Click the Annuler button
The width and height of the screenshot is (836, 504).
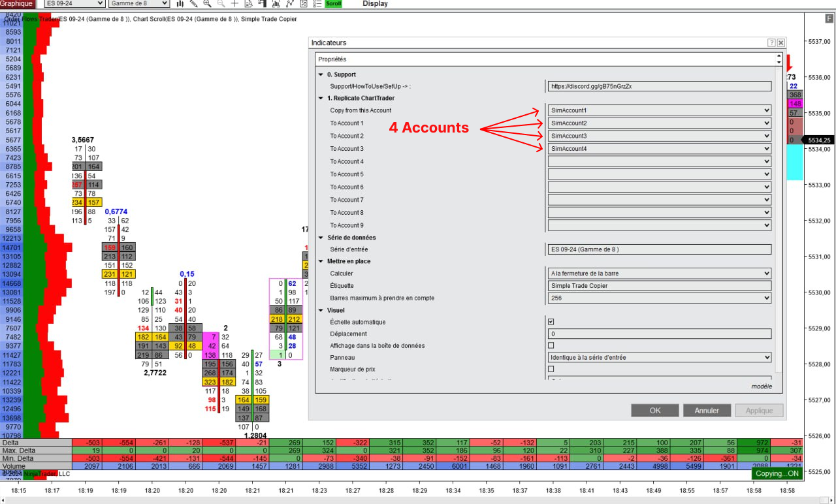pyautogui.click(x=706, y=411)
